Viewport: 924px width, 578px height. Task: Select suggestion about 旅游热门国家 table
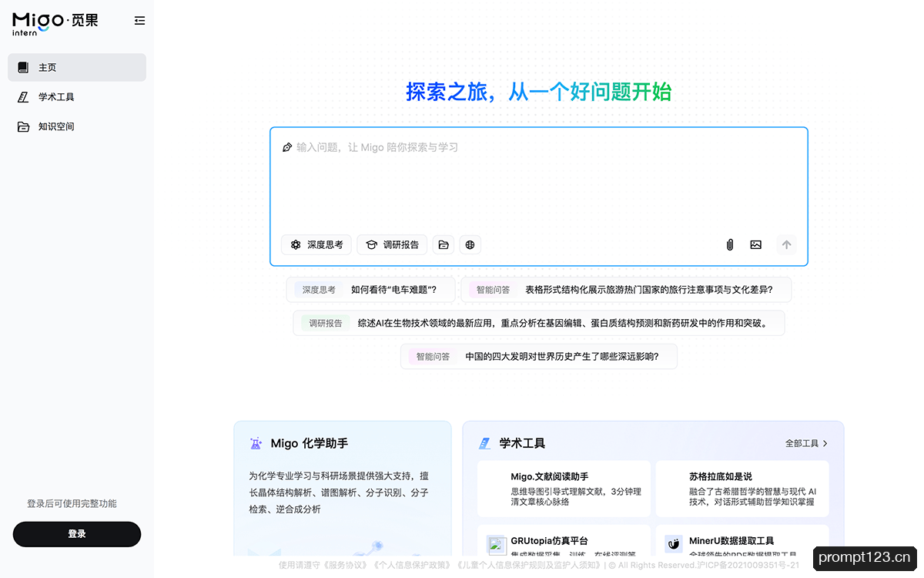[626, 290]
